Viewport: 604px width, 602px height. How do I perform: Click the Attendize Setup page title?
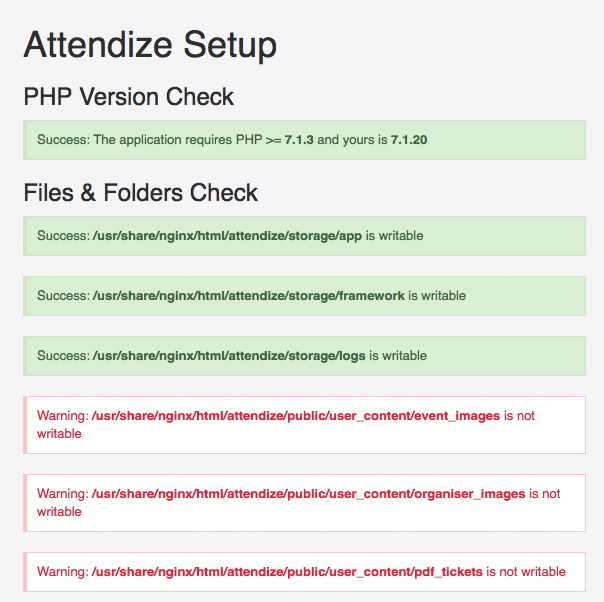150,45
